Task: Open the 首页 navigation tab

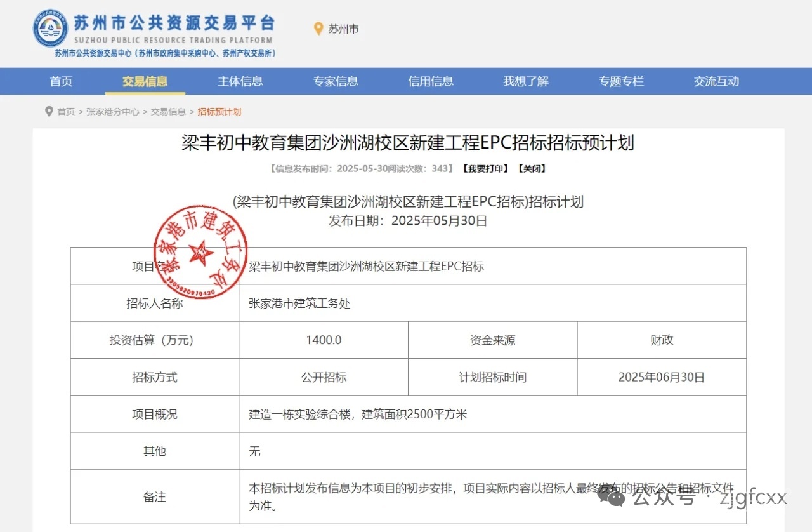Action: point(62,81)
